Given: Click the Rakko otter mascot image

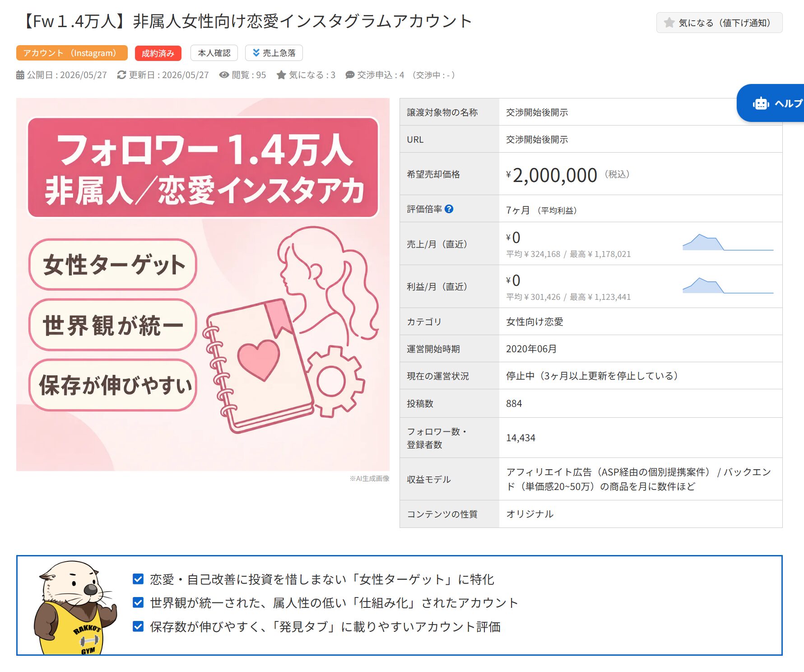Looking at the screenshot, I should point(74,607).
